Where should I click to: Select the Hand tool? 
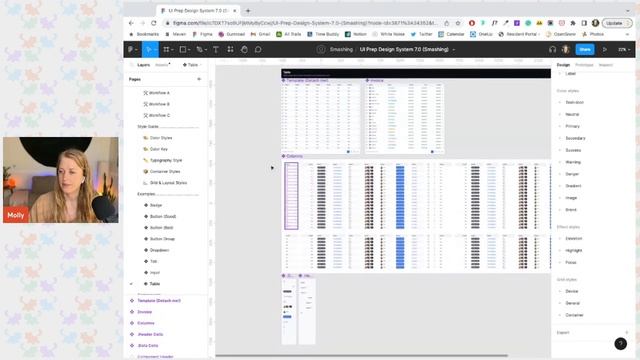coord(244,49)
